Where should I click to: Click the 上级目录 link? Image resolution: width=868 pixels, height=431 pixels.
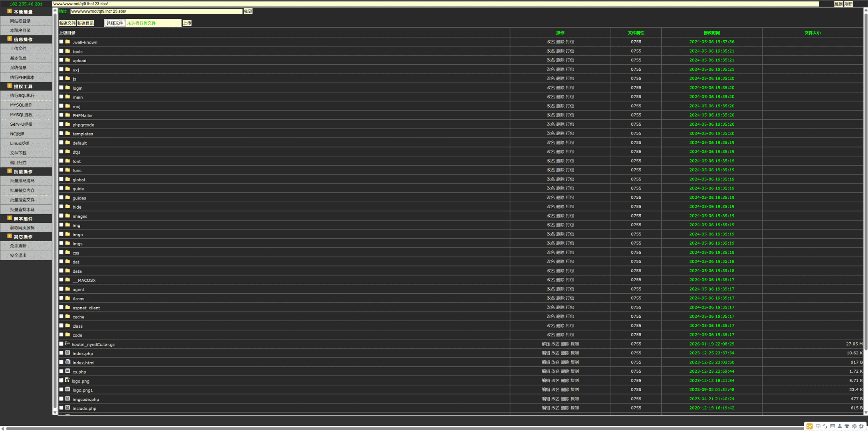[67, 33]
